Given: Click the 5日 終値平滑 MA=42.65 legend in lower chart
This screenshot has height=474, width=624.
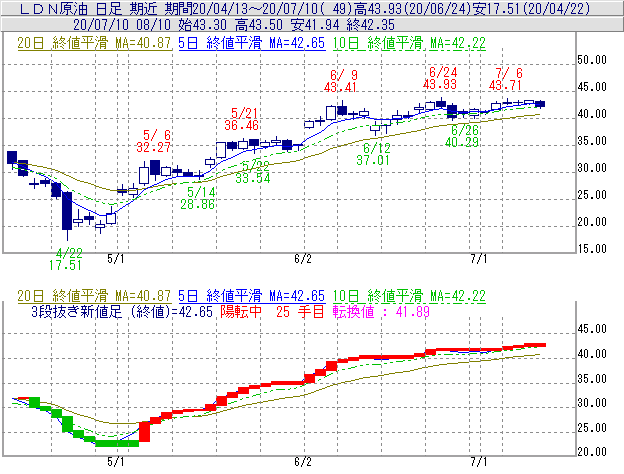Looking at the screenshot, I should tap(252, 296).
